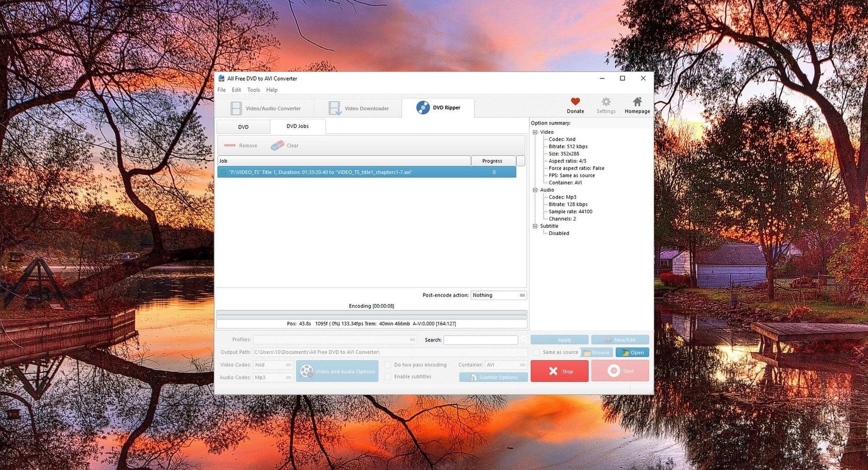Close the converter window
The width and height of the screenshot is (868, 470).
click(x=643, y=78)
